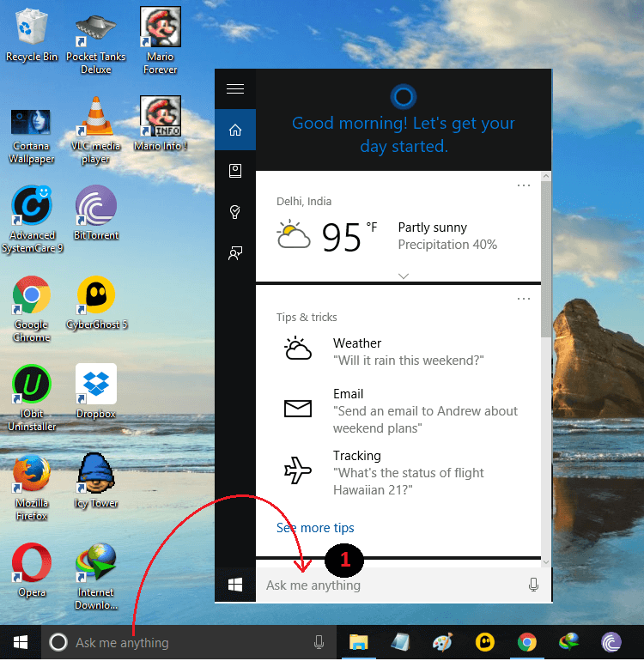Select the Mario Forever desktop icon
644x661 pixels.
[161, 40]
